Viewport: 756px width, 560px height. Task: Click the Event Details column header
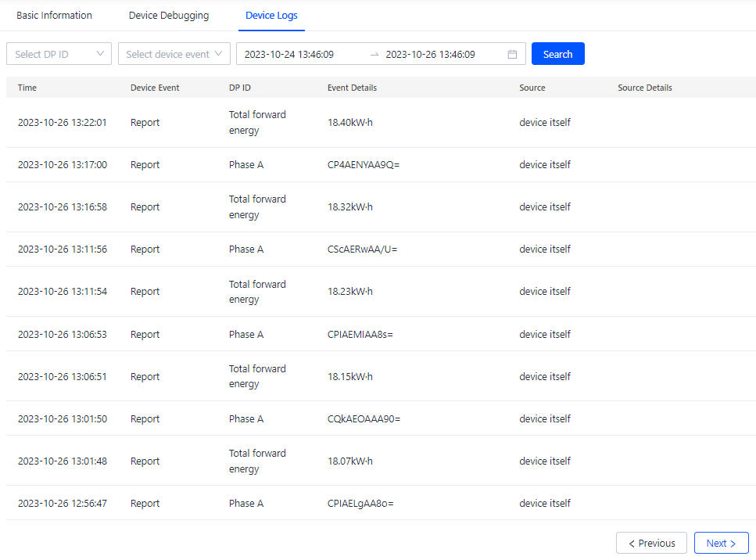click(352, 88)
